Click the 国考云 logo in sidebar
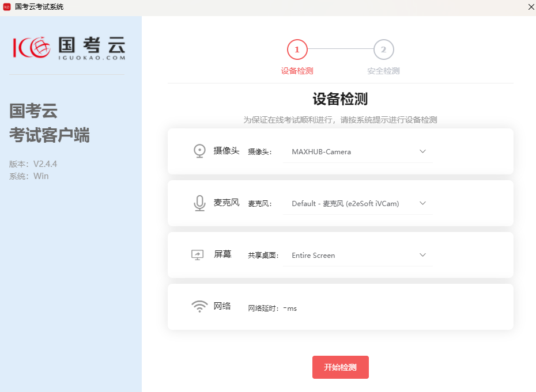This screenshot has height=392, width=536. [x=69, y=47]
